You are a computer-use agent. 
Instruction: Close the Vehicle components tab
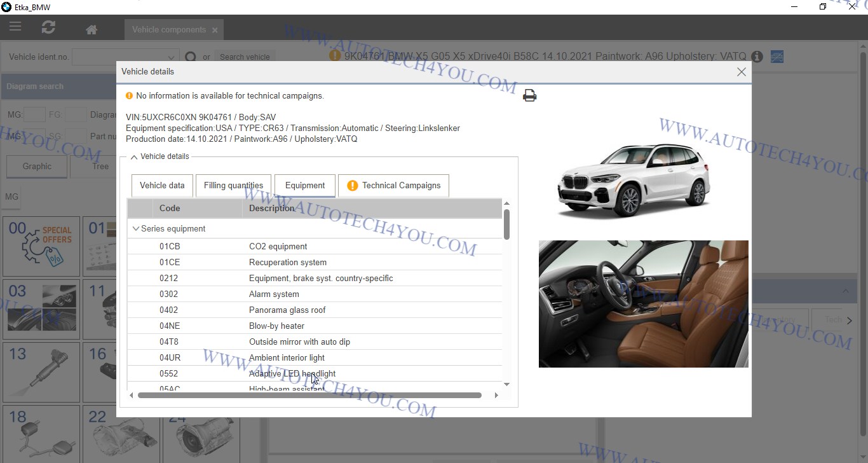215,30
